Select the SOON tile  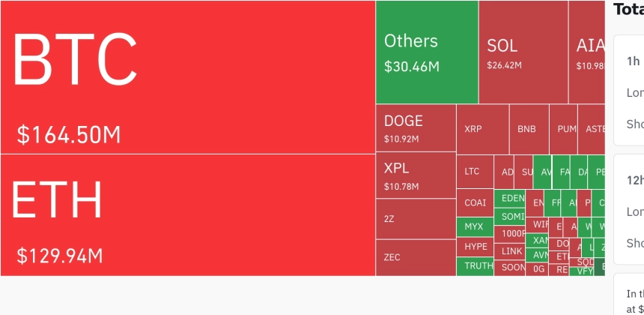coord(513,268)
